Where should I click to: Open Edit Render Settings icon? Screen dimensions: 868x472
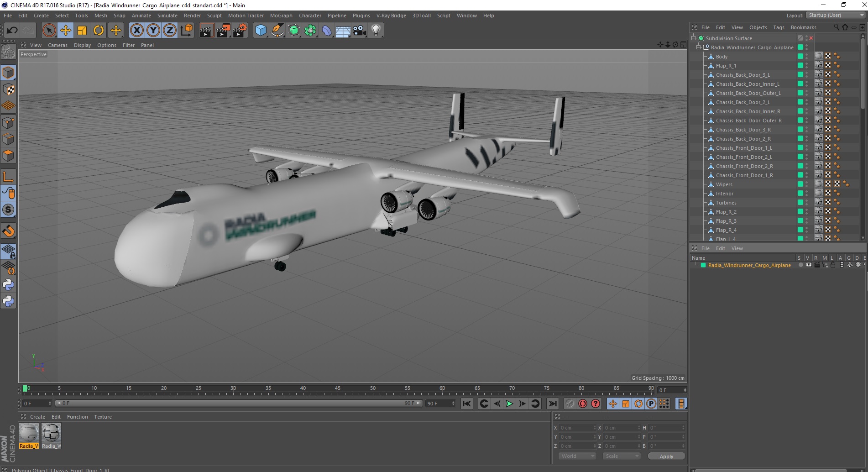240,31
